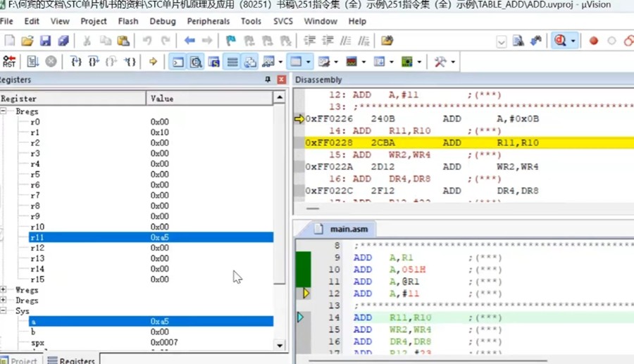Open the Trace window icon
This screenshot has height=364, width=634.
(x=379, y=62)
